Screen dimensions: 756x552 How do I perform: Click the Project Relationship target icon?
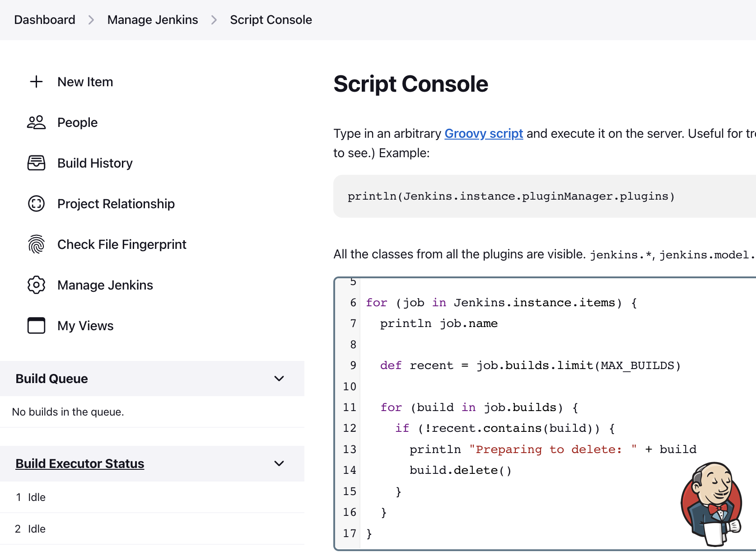[x=36, y=204]
